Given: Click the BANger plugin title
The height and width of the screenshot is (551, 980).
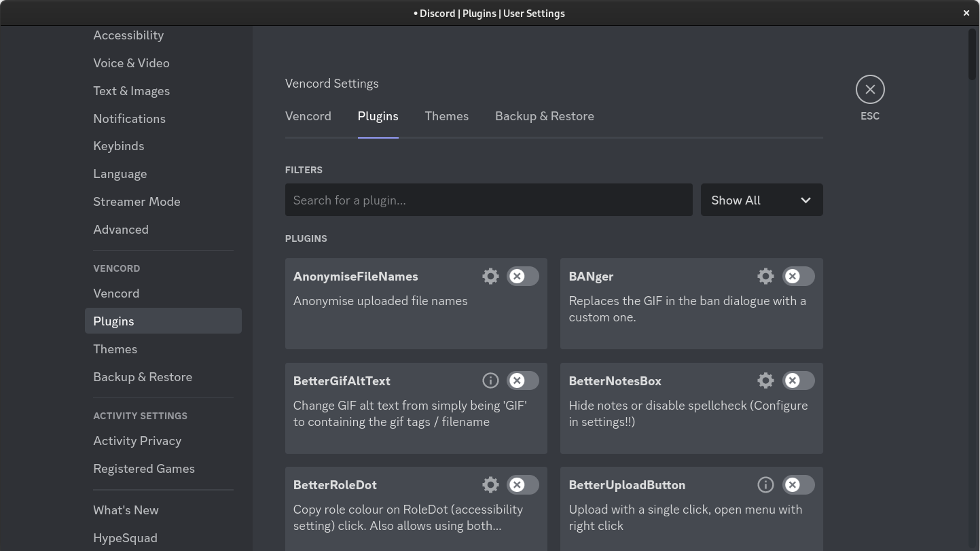Looking at the screenshot, I should click(x=591, y=277).
